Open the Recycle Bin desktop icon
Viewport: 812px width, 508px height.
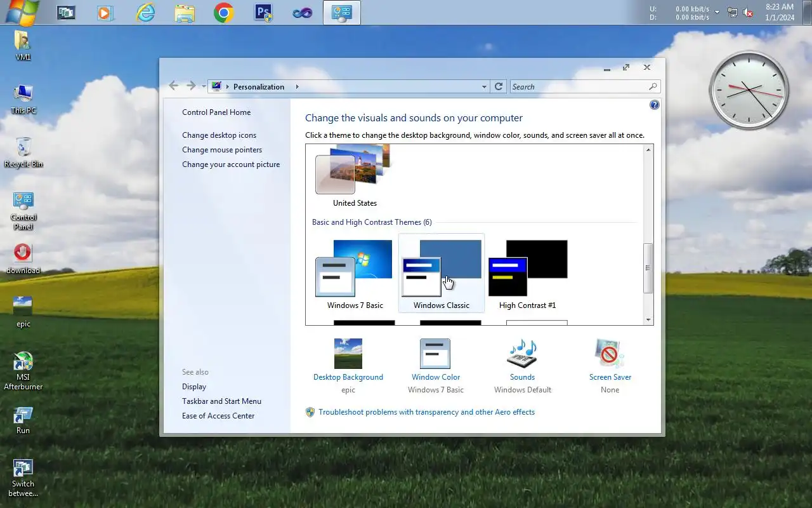click(x=23, y=152)
